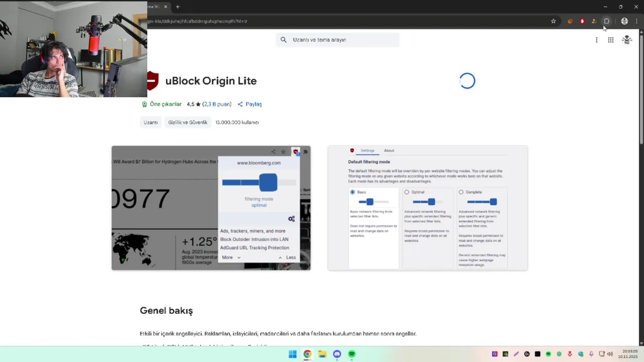Open Spotify from the center taskbar
This screenshot has width=644, height=362.
click(352, 354)
